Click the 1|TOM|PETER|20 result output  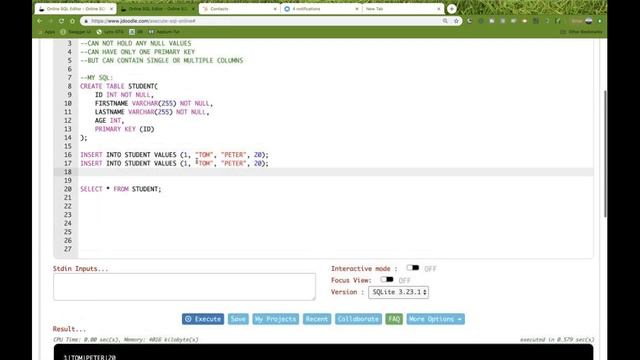90,357
